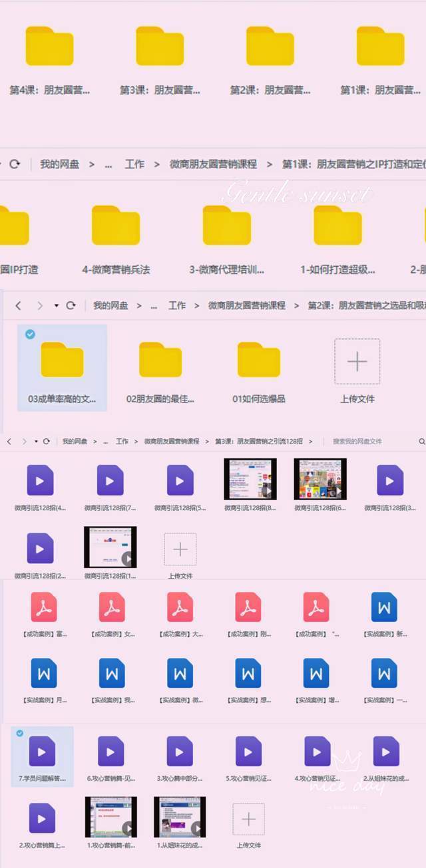Refresh the 第2课 folder listing
The height and width of the screenshot is (868, 426).
click(71, 305)
